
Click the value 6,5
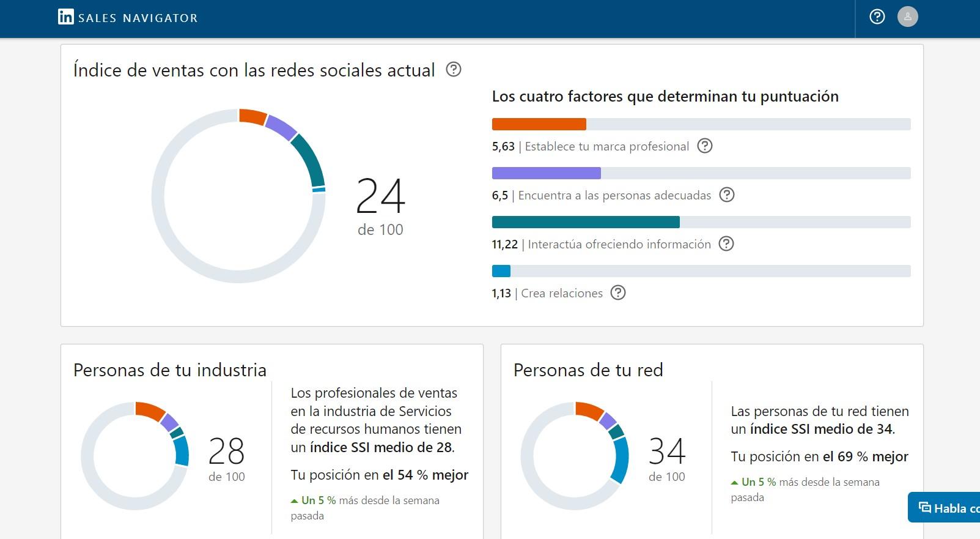click(499, 195)
